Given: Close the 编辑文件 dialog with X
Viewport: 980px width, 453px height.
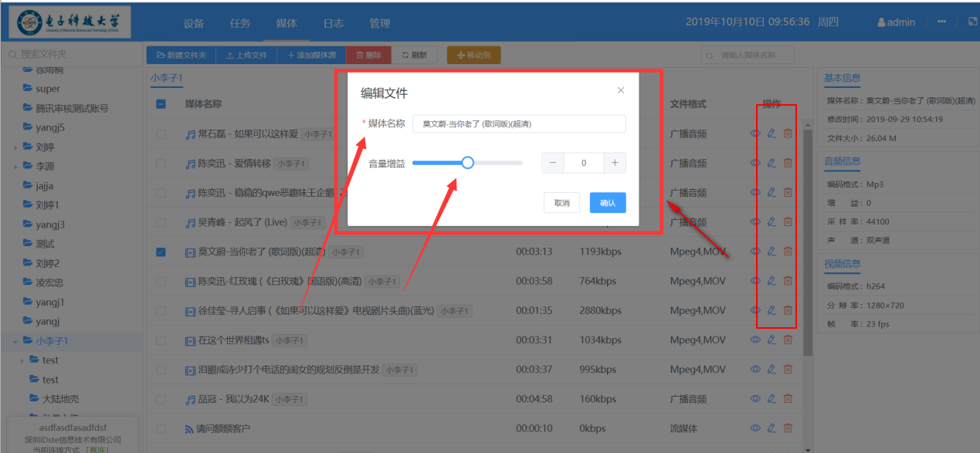Looking at the screenshot, I should pyautogui.click(x=621, y=90).
